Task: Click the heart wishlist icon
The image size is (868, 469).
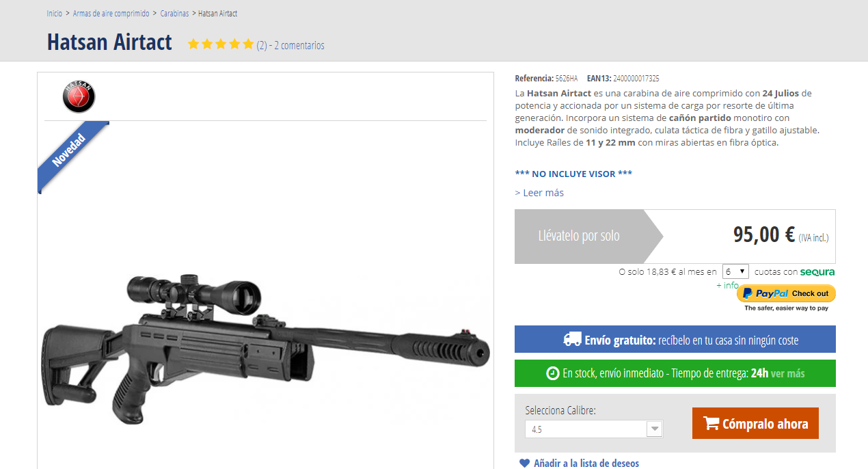Action: click(524, 464)
